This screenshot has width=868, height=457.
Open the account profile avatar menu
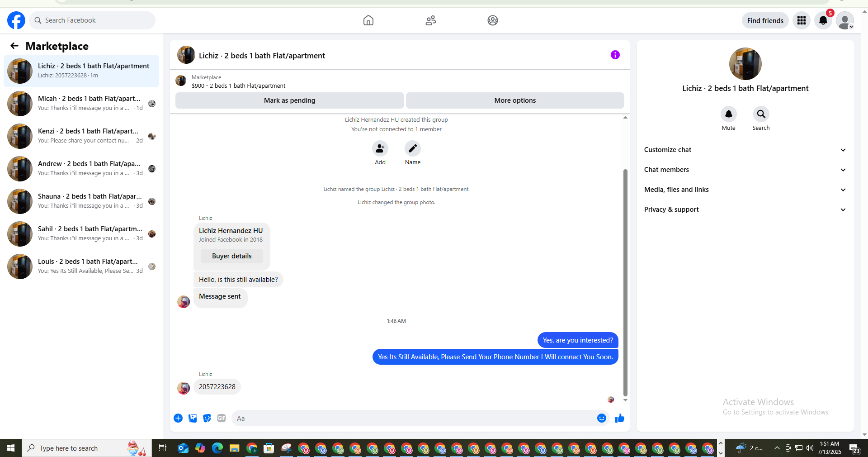845,20
